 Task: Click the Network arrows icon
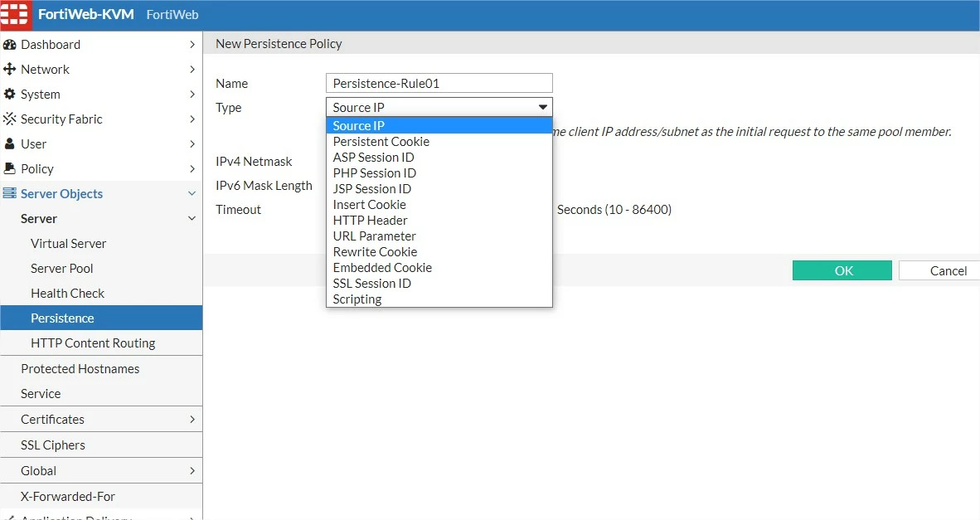click(x=9, y=69)
